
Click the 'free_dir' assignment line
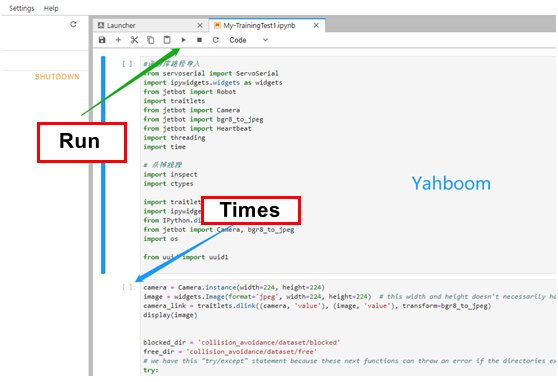coord(230,352)
